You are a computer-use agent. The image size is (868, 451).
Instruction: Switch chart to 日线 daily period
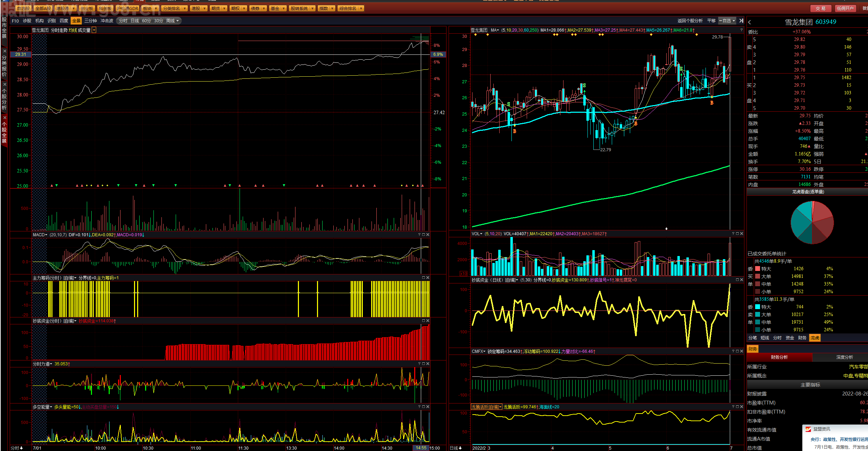[135, 21]
